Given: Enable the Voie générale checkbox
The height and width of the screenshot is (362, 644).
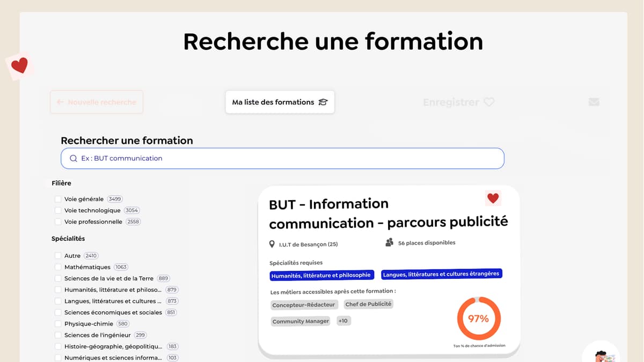Looking at the screenshot, I should [x=58, y=199].
